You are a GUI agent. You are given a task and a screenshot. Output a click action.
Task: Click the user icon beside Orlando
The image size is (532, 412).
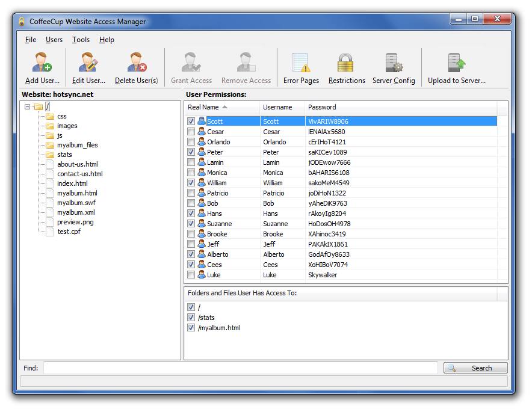(202, 142)
